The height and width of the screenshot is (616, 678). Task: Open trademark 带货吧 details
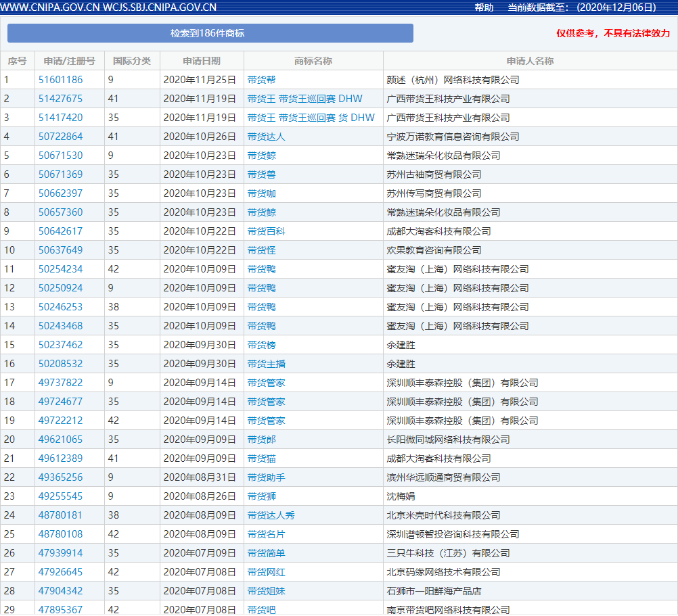(x=258, y=609)
